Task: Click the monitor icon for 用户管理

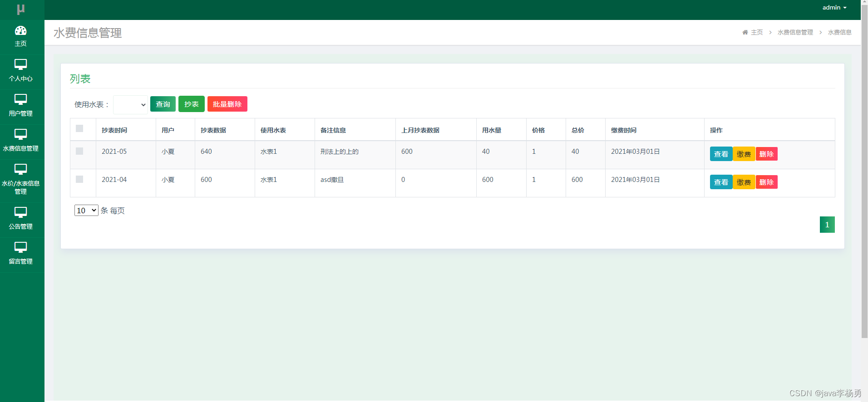Action: (x=21, y=99)
